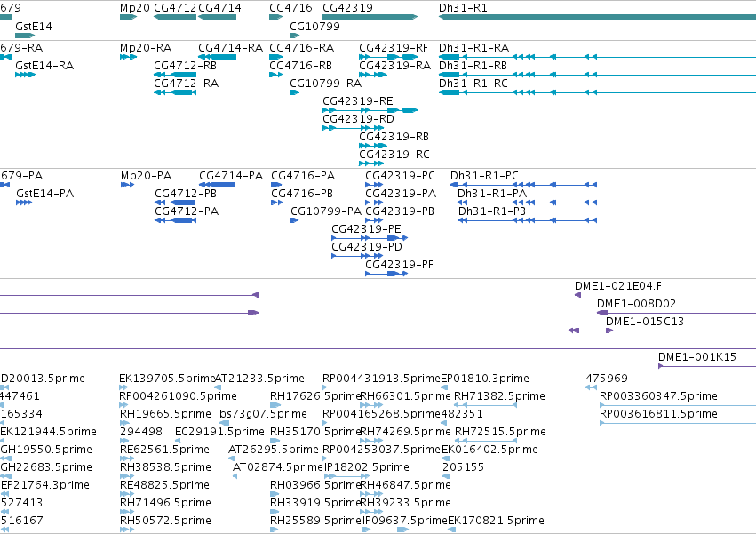This screenshot has width=756, height=534.
Task: Click protein label "CG42319-PF"
Action: point(399,266)
